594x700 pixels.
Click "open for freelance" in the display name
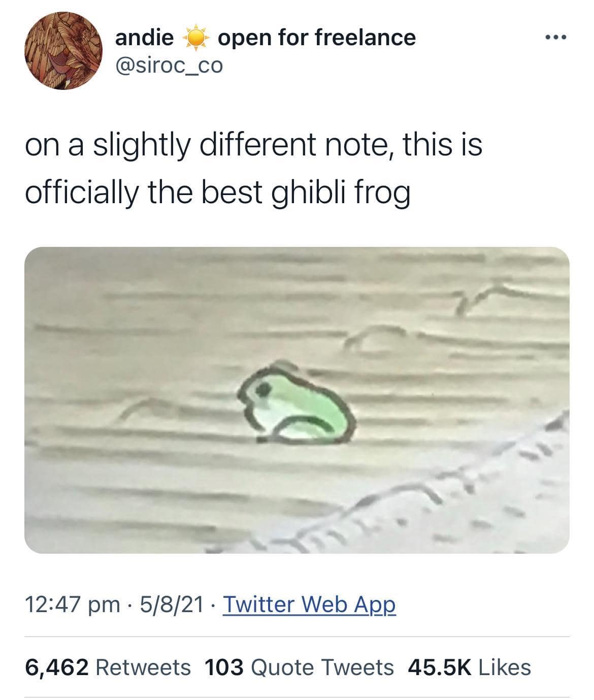click(x=316, y=38)
